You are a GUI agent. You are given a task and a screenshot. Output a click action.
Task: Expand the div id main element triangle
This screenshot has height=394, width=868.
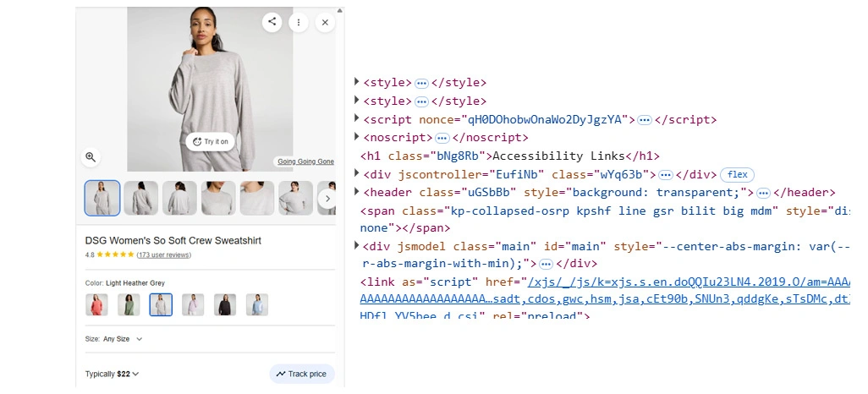point(357,244)
